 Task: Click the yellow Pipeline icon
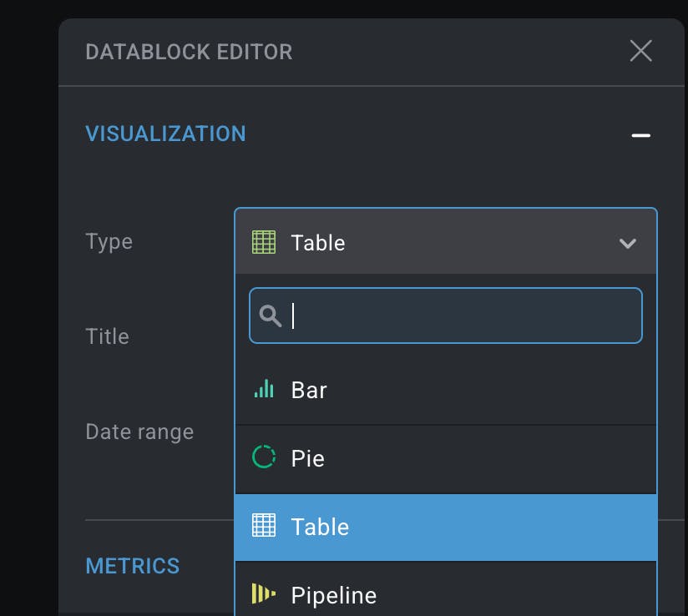click(264, 593)
